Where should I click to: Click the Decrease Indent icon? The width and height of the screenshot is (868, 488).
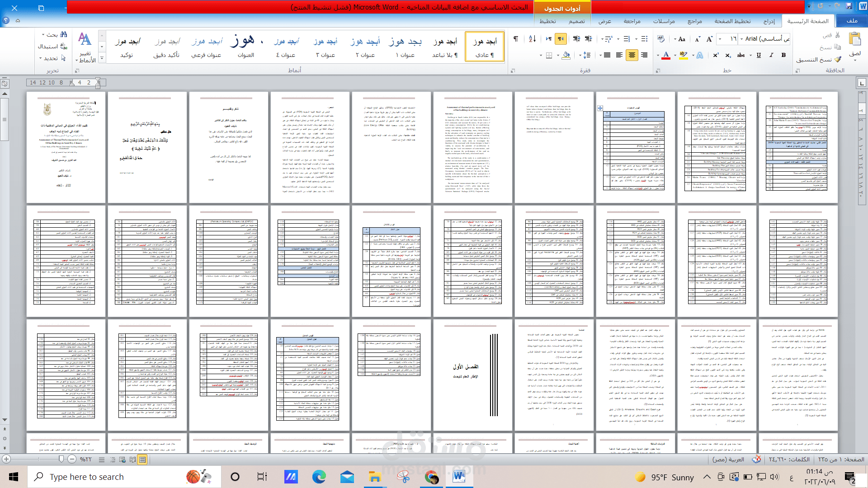[588, 39]
